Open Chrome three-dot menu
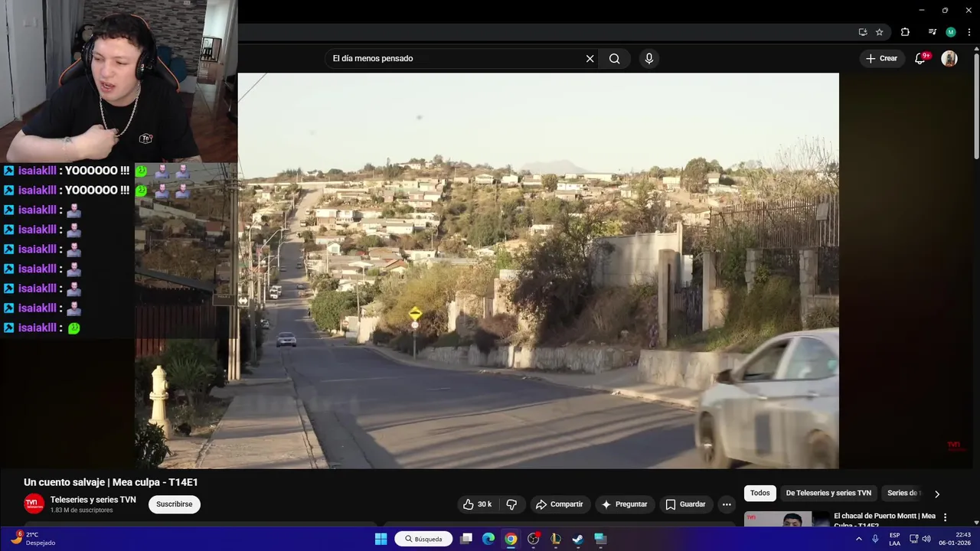 (969, 32)
